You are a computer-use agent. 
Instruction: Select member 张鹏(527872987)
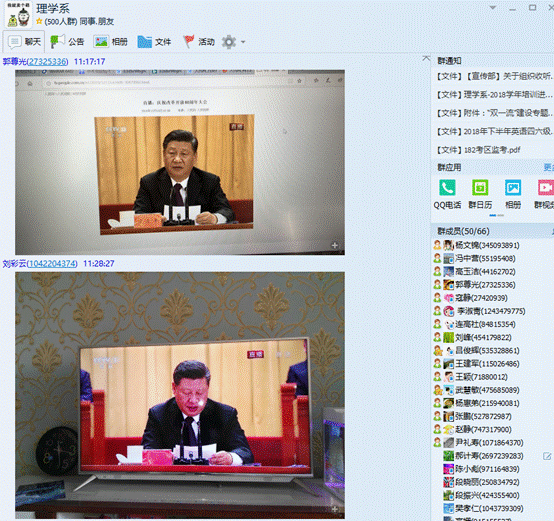[483, 417]
